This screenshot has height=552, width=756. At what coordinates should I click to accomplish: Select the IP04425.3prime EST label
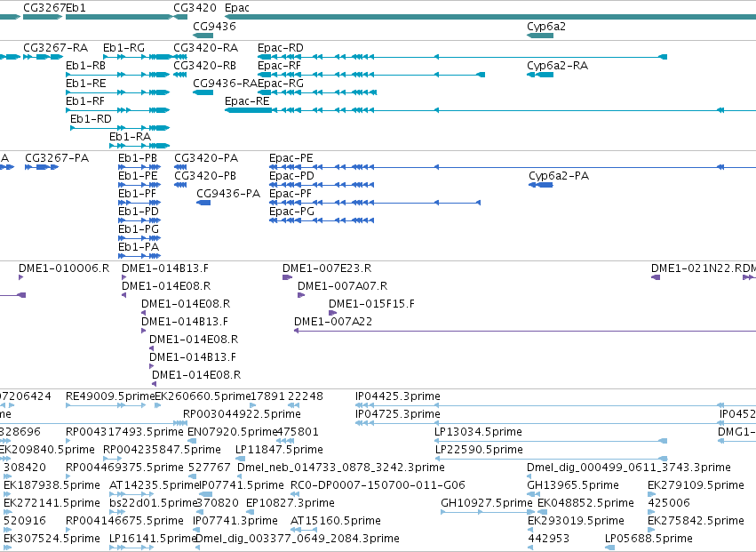pyautogui.click(x=397, y=396)
